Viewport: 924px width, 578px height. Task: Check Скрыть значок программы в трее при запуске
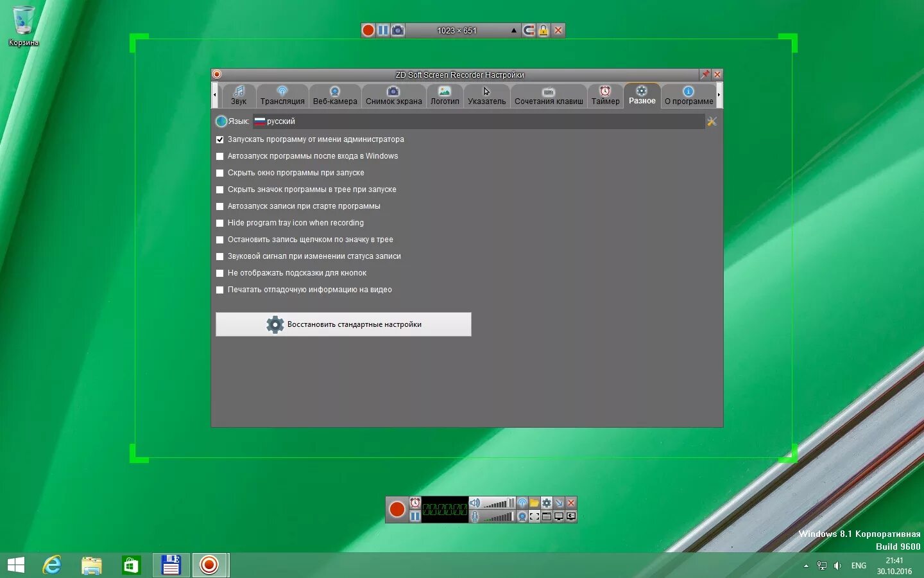pyautogui.click(x=219, y=189)
